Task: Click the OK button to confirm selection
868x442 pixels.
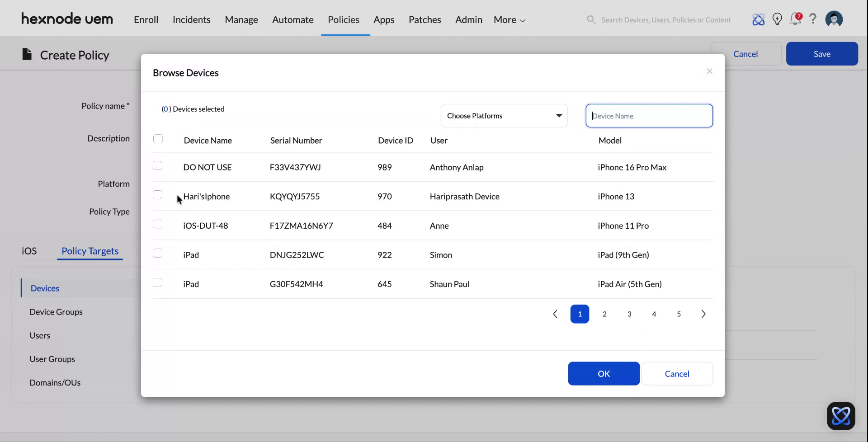Action: point(603,373)
